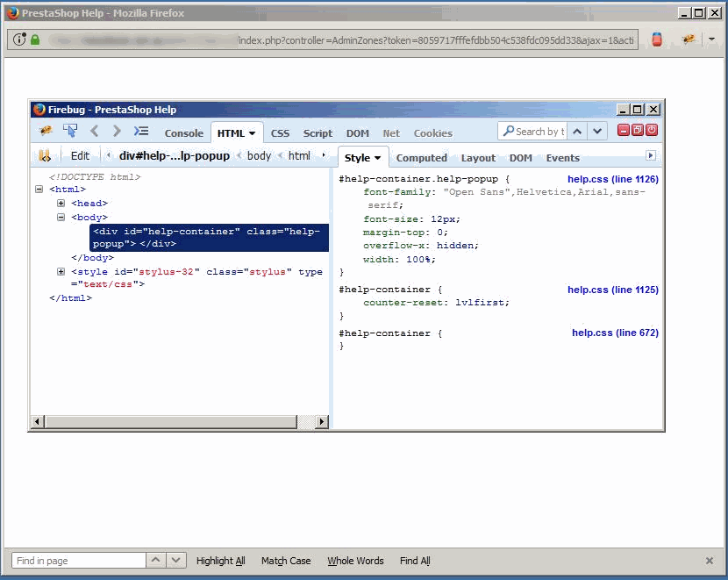Expand the style stylus-32 node
728x580 pixels.
[x=61, y=272]
